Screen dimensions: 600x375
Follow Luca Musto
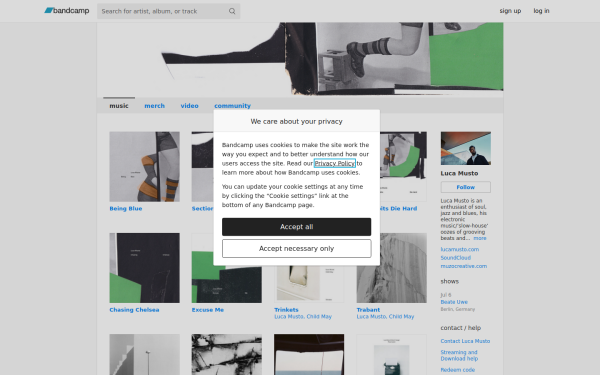pos(465,187)
